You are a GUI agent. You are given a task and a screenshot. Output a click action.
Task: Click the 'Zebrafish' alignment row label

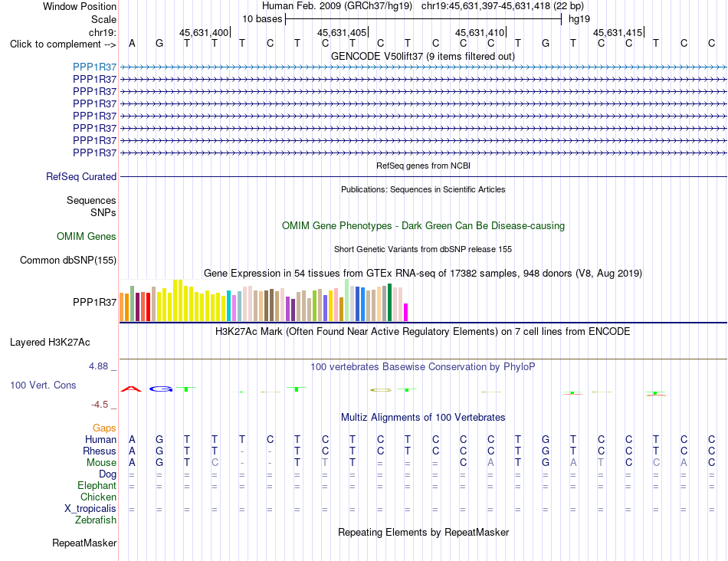click(x=96, y=520)
